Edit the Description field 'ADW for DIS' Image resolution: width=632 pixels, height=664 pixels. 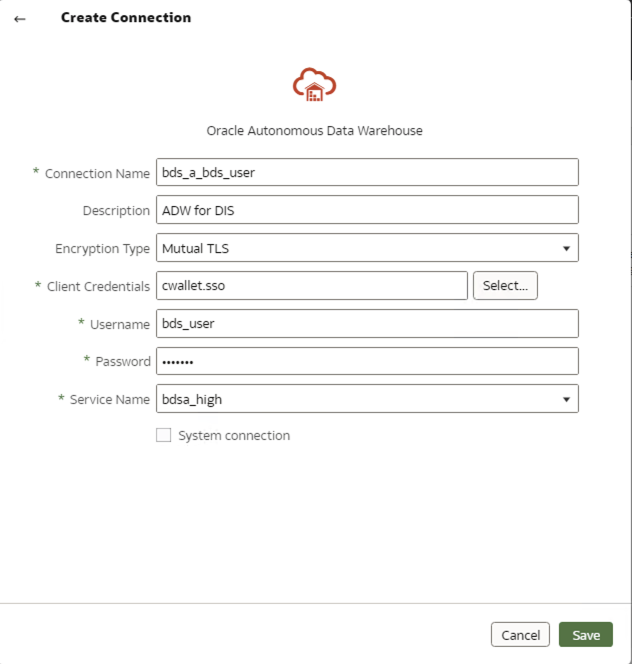click(x=367, y=210)
